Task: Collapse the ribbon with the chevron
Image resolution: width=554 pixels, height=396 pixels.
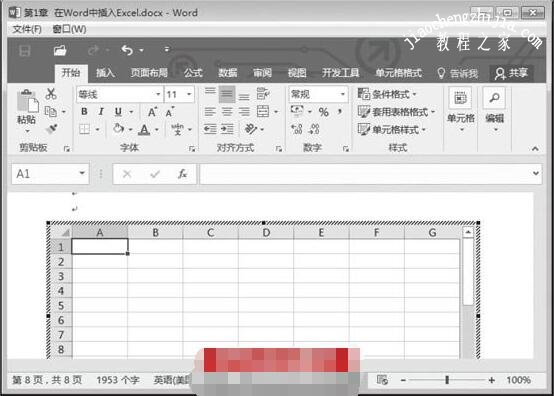Action: (x=535, y=149)
